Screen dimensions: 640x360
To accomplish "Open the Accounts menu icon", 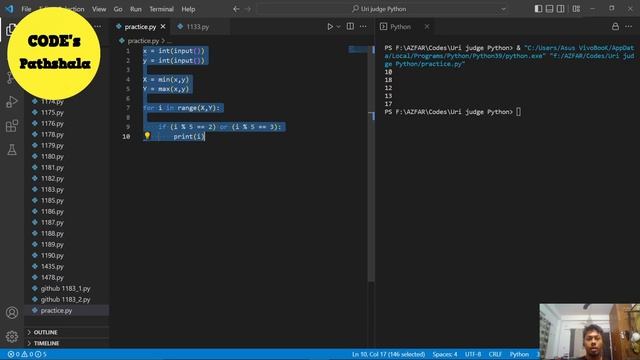I will point(12,313).
